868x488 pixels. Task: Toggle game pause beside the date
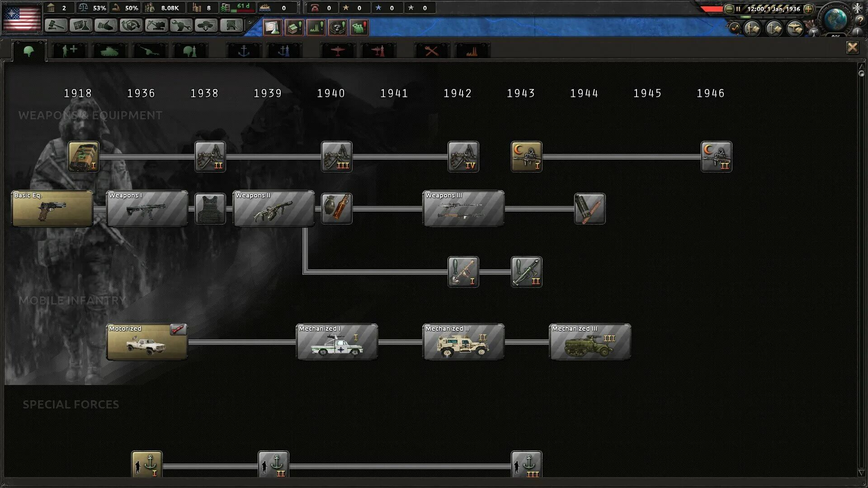click(738, 9)
